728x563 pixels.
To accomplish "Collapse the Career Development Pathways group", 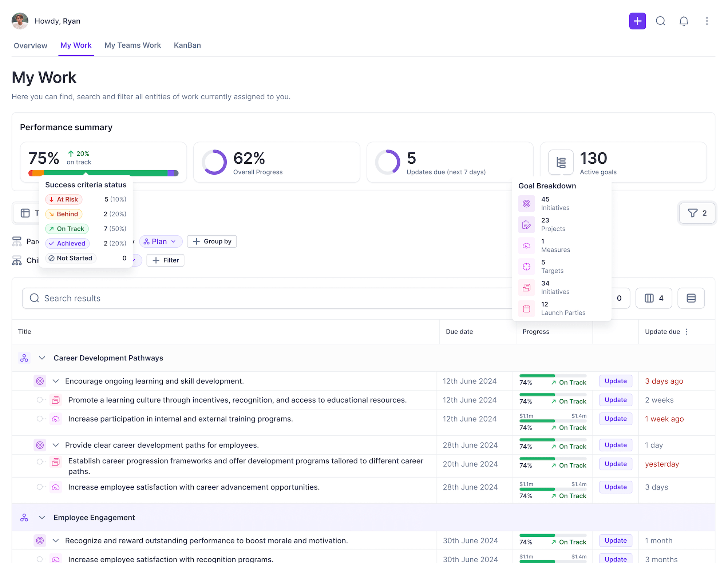I will (x=42, y=358).
